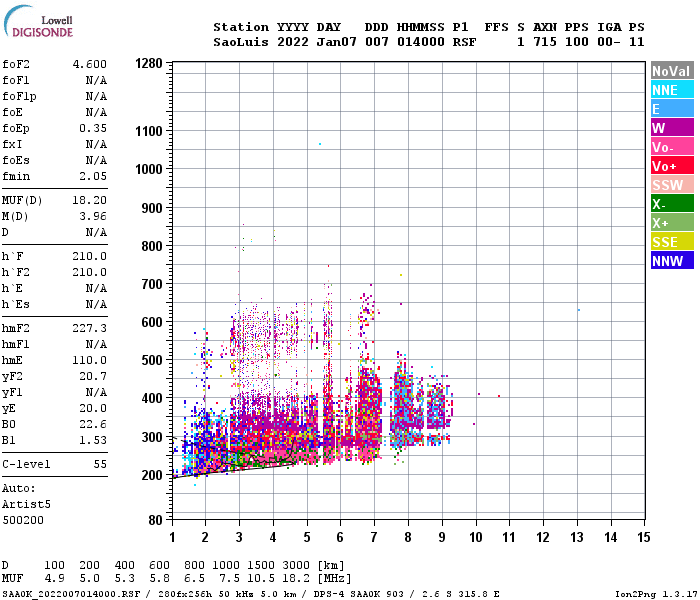Viewport: 700px width, 600px height.
Task: Click the 1000 label on height axis
Action: click(149, 169)
